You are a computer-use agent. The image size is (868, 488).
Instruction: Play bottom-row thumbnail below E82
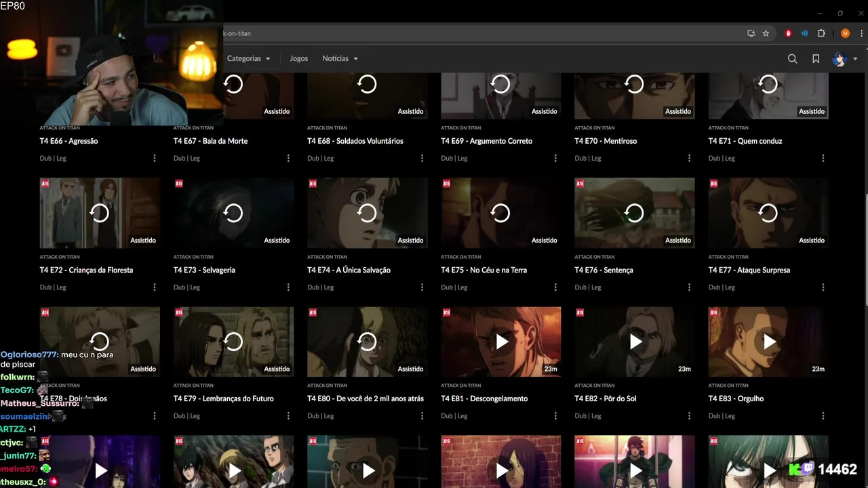(634, 470)
